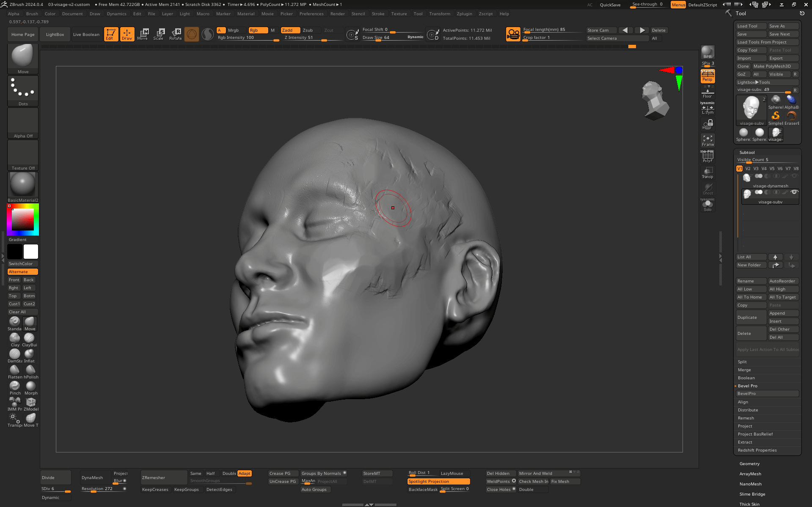The image size is (812, 507).
Task: Toggle Persp perspective mode
Action: pos(707,77)
